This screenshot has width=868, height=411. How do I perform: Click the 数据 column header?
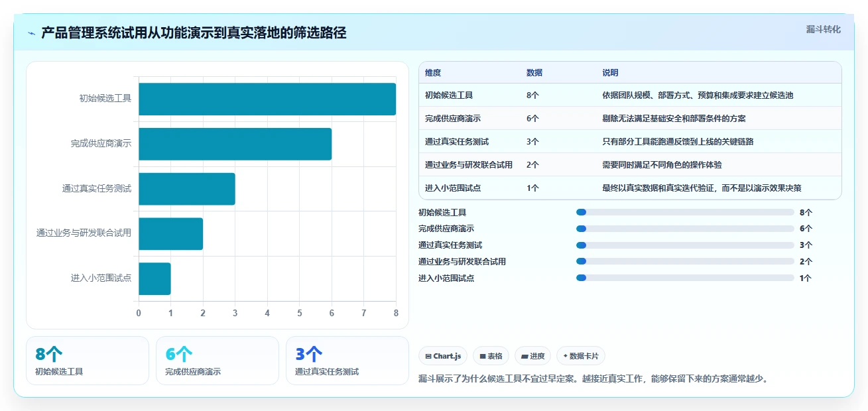(x=534, y=73)
